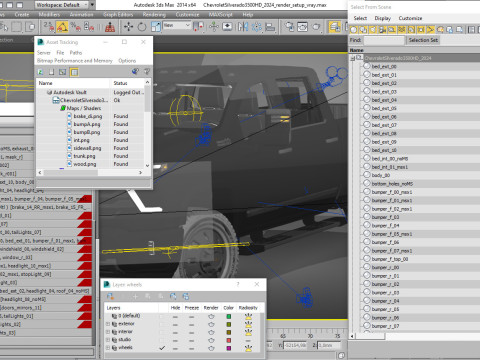The width and height of the screenshot is (480, 360).
Task: Toggle Radiosity for 0 (default) layer
Action: click(x=248, y=316)
